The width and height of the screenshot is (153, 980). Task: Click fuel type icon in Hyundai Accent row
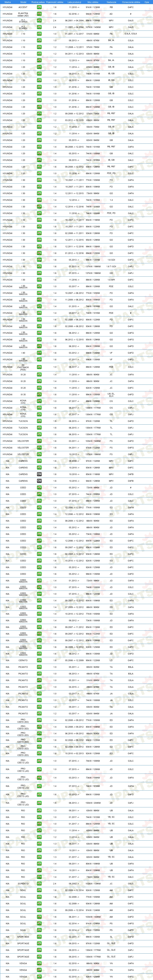click(39, 7)
